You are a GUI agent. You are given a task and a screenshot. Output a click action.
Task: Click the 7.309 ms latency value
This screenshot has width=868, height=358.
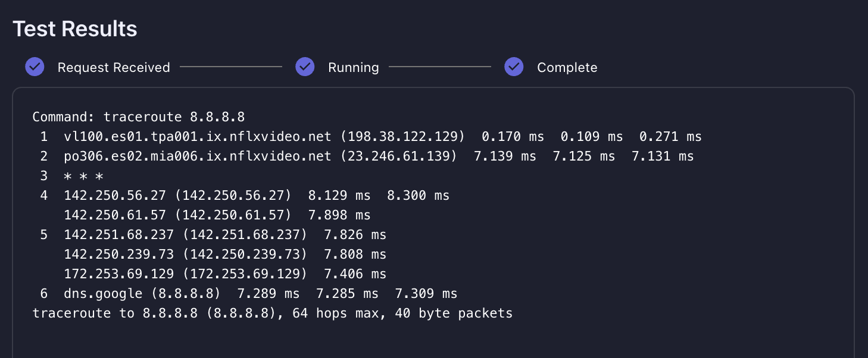point(426,294)
